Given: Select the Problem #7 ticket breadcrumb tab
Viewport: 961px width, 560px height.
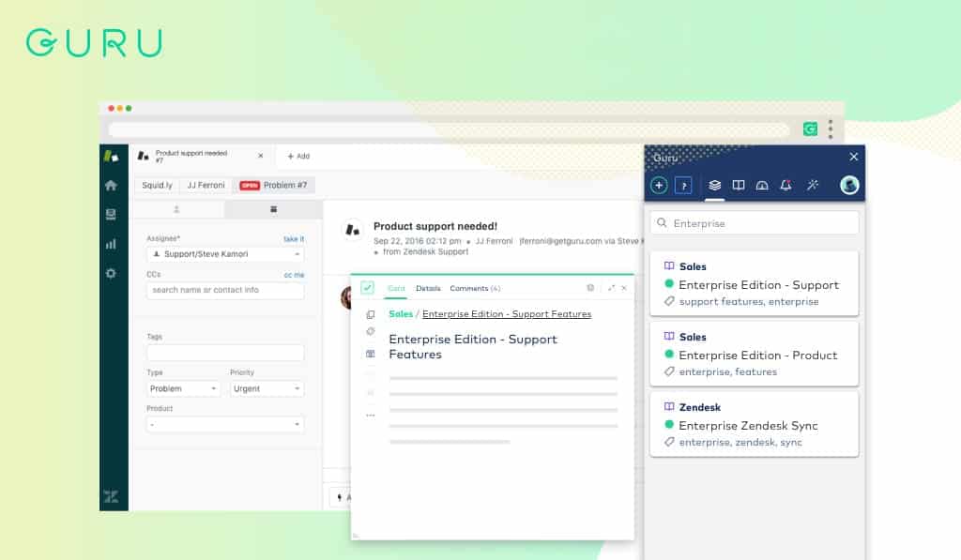Looking at the screenshot, I should pyautogui.click(x=273, y=185).
